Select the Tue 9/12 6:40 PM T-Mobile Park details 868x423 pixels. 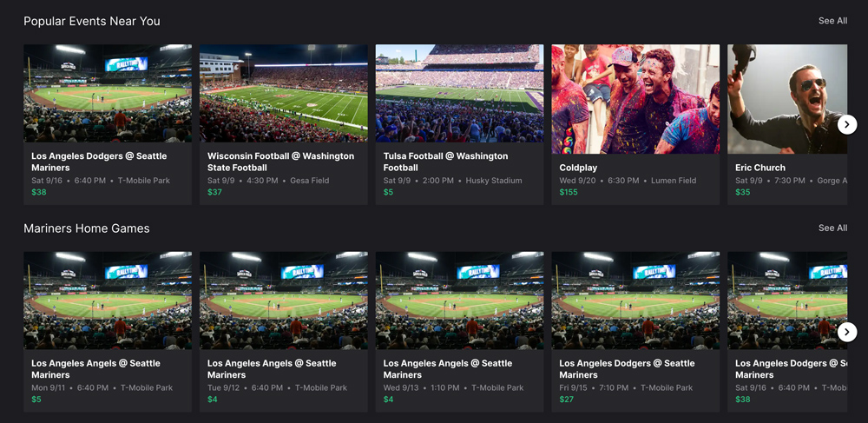(x=278, y=387)
